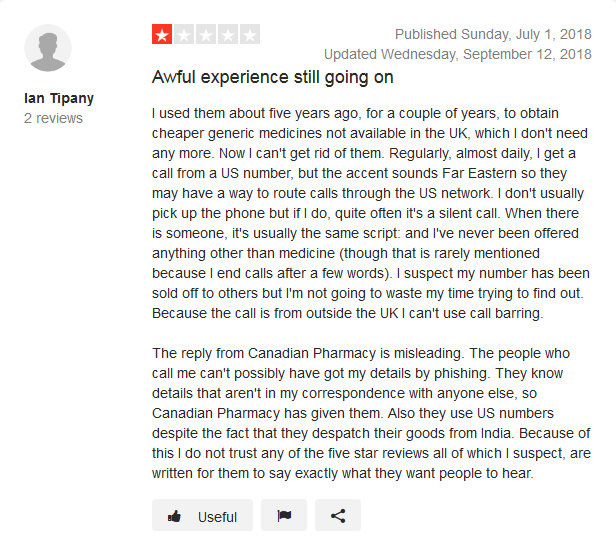The height and width of the screenshot is (546, 616).
Task: Click the third grey rating star
Action: (206, 34)
